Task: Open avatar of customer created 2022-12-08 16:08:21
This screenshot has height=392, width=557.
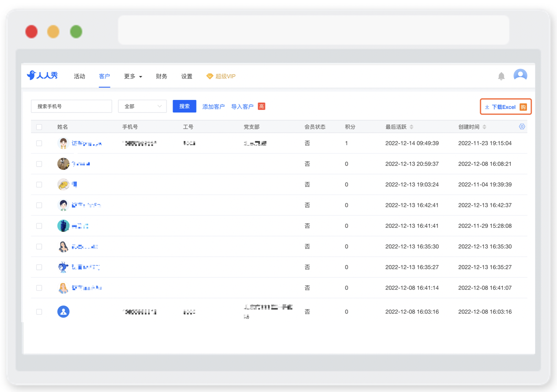Action: 63,164
